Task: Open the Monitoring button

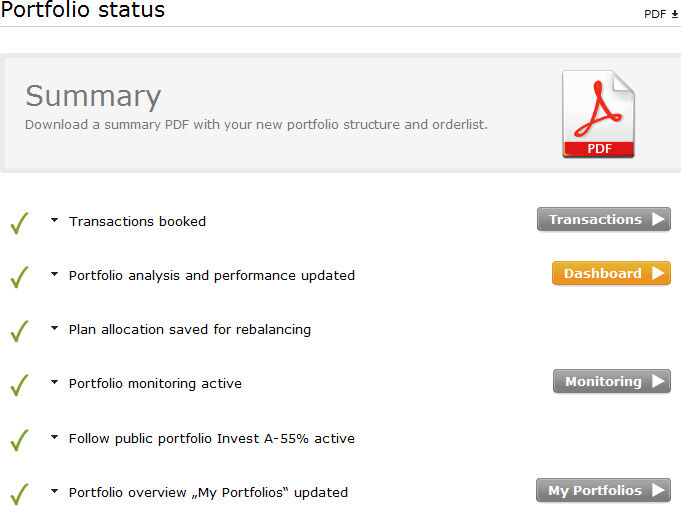Action: point(611,382)
